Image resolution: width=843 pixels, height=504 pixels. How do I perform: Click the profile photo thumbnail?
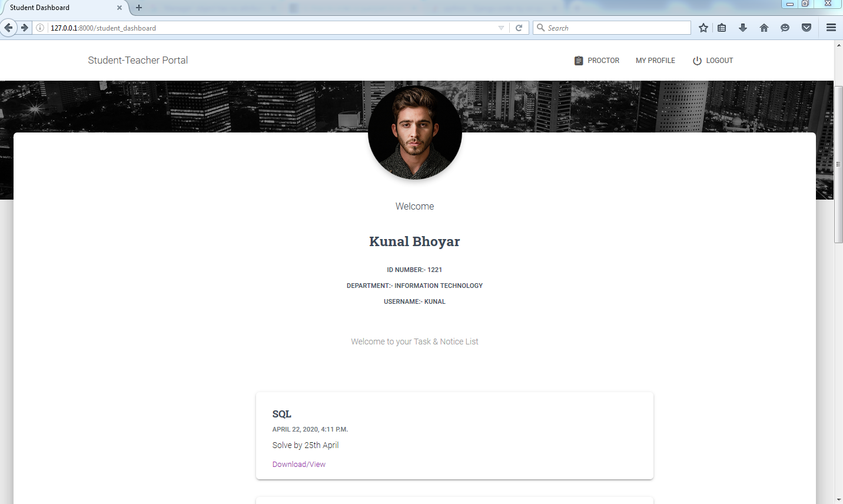[x=415, y=132]
